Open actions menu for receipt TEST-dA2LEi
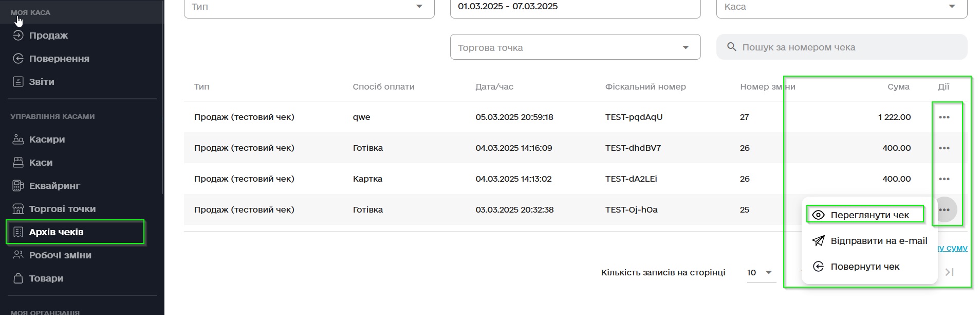 pyautogui.click(x=944, y=179)
